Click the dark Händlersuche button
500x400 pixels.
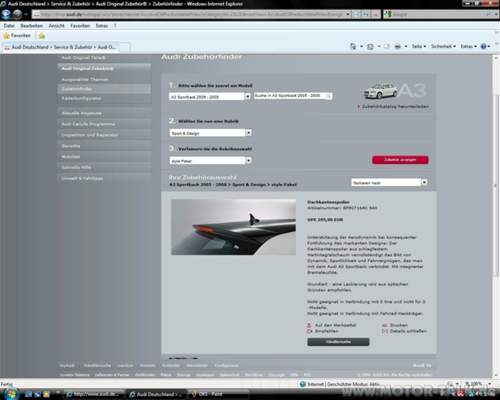pyautogui.click(x=338, y=342)
